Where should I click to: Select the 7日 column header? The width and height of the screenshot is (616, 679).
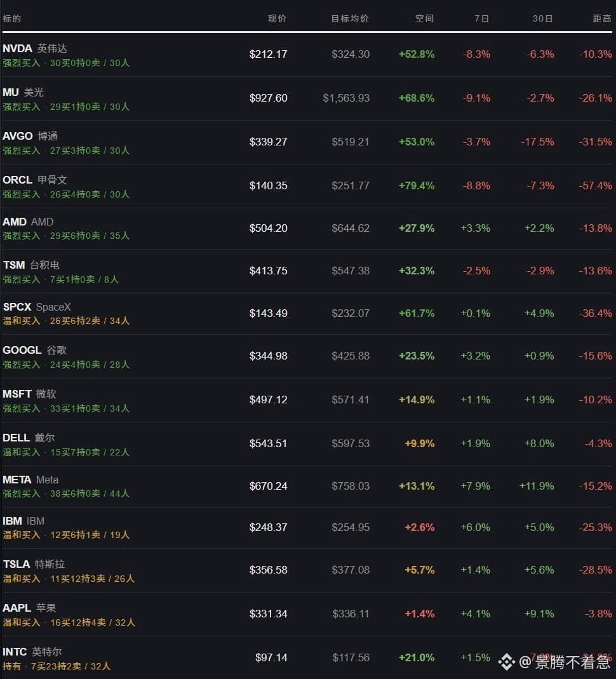[x=482, y=18]
